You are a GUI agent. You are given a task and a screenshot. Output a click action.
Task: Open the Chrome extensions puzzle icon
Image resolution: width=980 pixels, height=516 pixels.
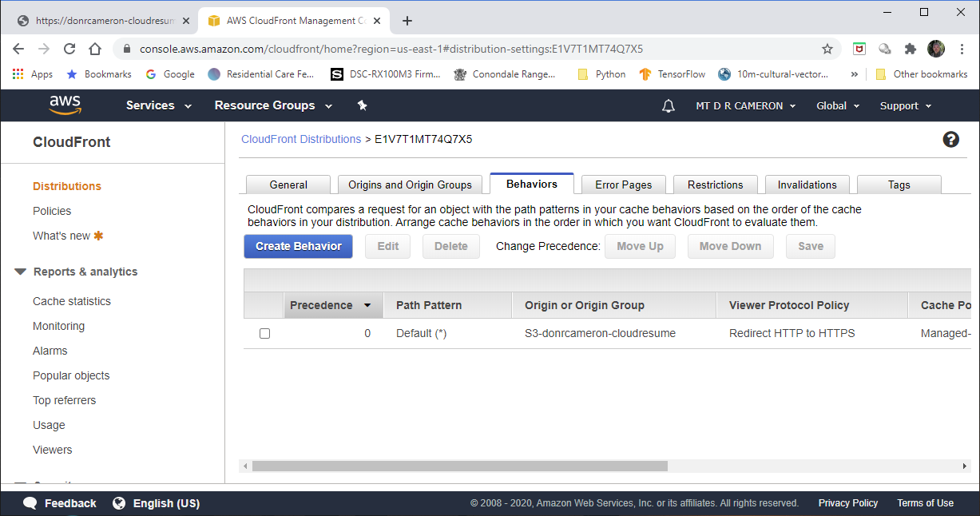point(910,49)
